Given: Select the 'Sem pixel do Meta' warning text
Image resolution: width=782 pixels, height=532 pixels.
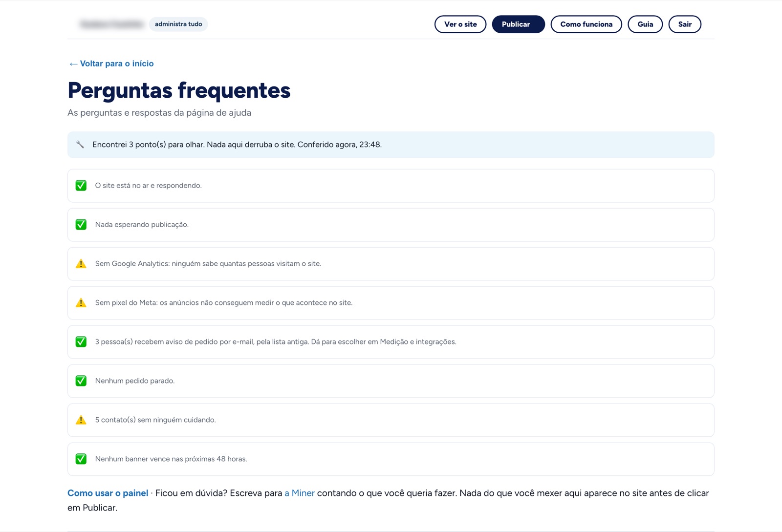Looking at the screenshot, I should [224, 303].
